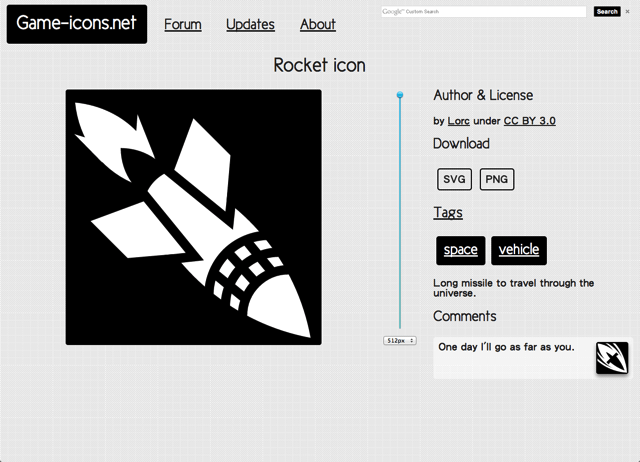Visit author Lorc's page
Screen dimensions: 640x462
coord(458,121)
